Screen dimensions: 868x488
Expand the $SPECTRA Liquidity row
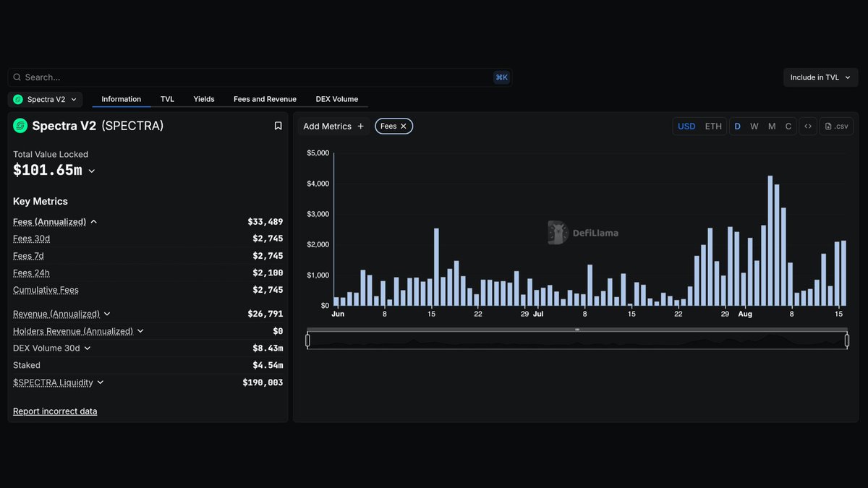click(x=101, y=382)
